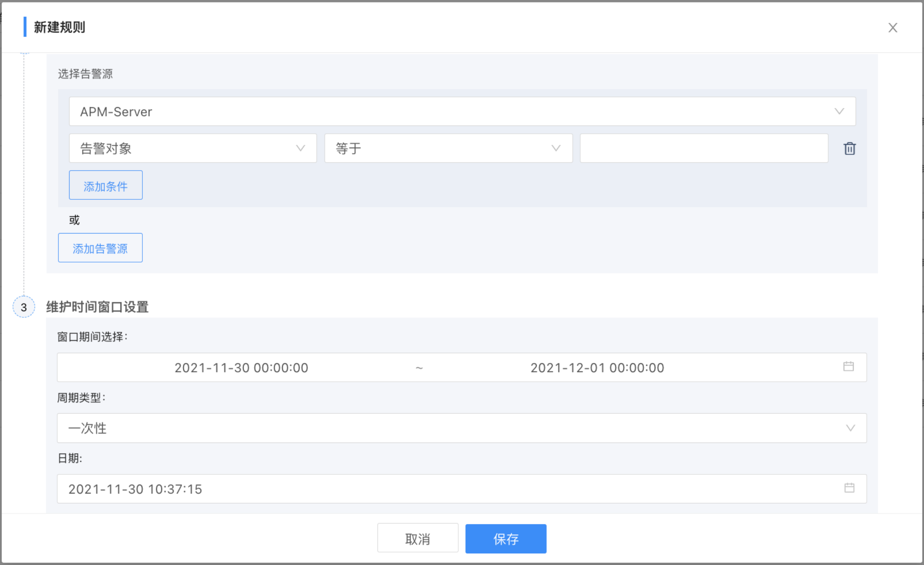Click the calendar icon in window period range
Viewport: 924px width, 565px height.
(x=848, y=366)
